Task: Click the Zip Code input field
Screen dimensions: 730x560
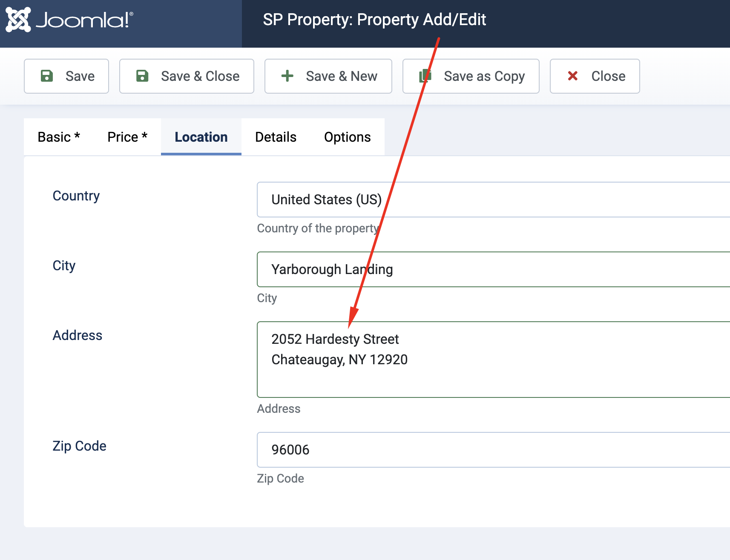Action: click(490, 450)
